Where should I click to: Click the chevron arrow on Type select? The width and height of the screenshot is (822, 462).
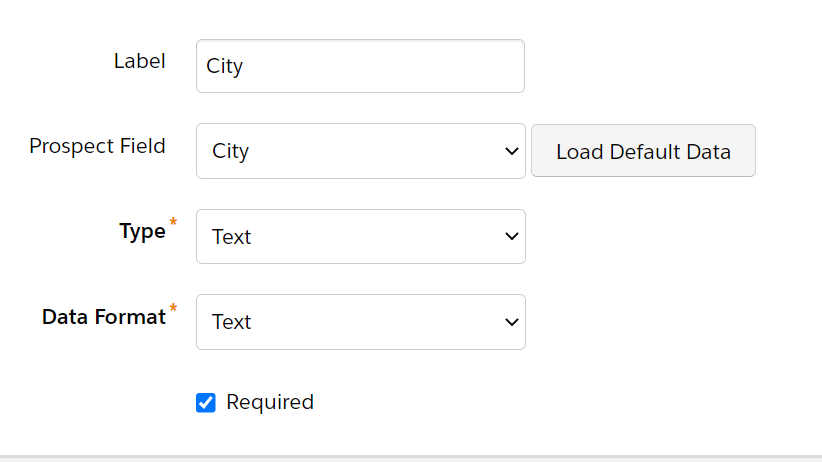pos(512,237)
